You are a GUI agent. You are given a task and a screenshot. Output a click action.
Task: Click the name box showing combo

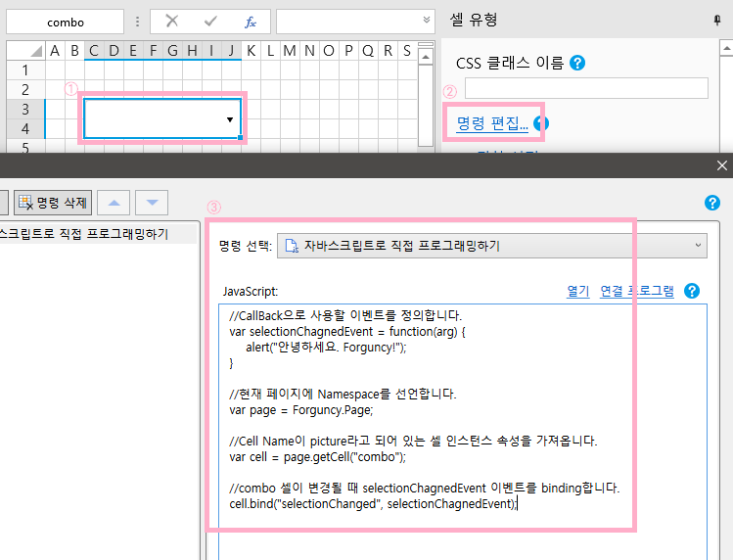(x=66, y=22)
